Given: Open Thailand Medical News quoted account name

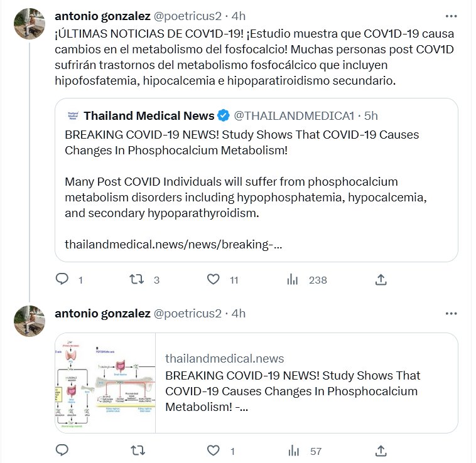Looking at the screenshot, I should coord(149,115).
